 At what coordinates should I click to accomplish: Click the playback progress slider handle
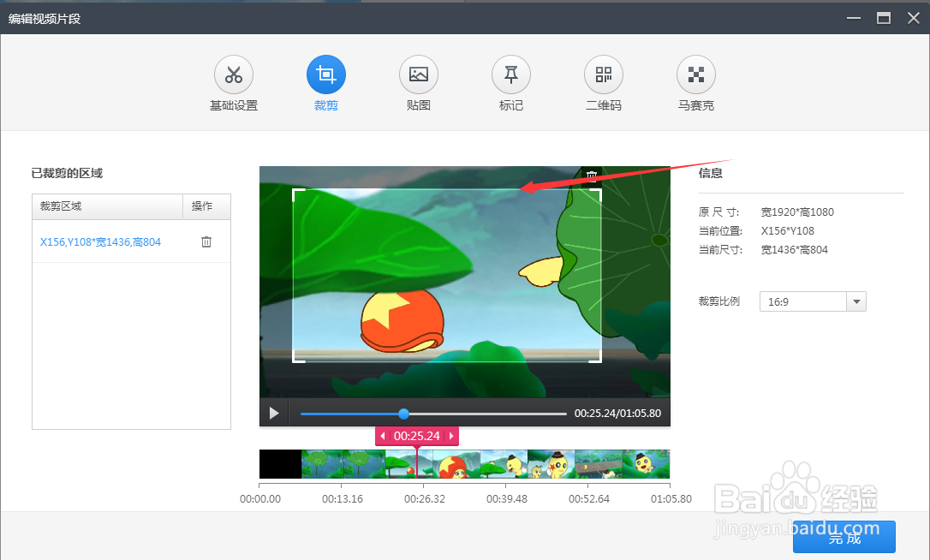404,414
